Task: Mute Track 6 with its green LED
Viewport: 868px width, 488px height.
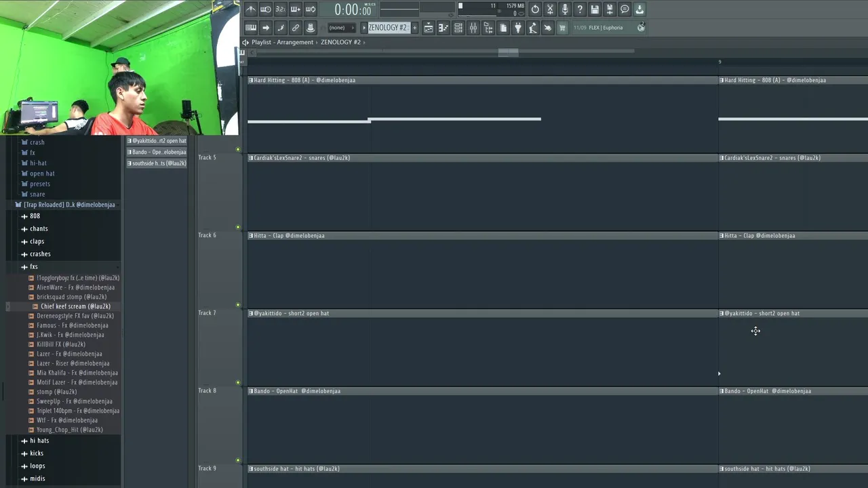Action: (x=238, y=305)
